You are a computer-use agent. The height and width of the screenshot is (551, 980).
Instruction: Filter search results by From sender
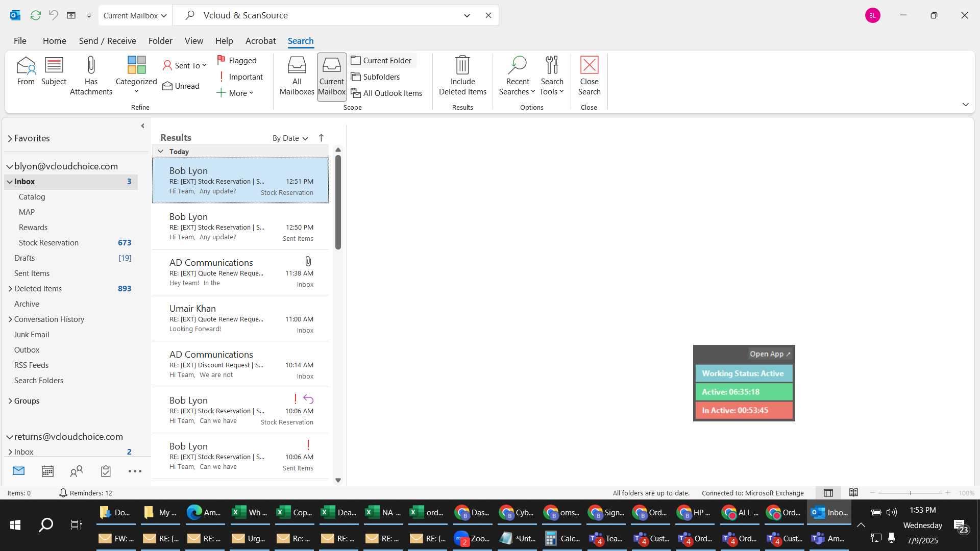[26, 71]
